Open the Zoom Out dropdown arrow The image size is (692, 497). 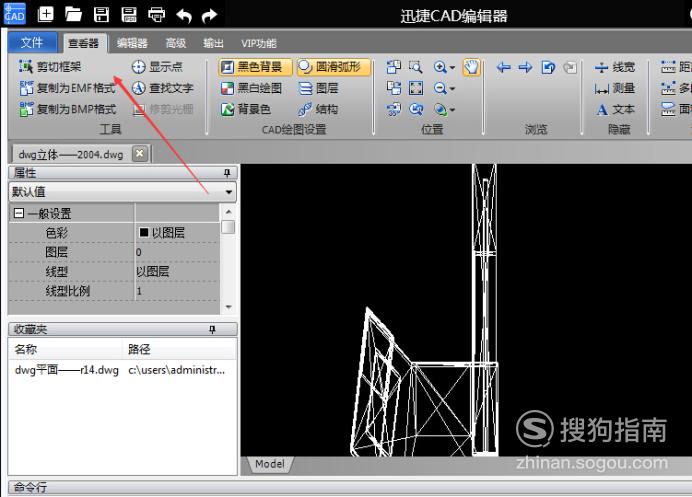452,89
